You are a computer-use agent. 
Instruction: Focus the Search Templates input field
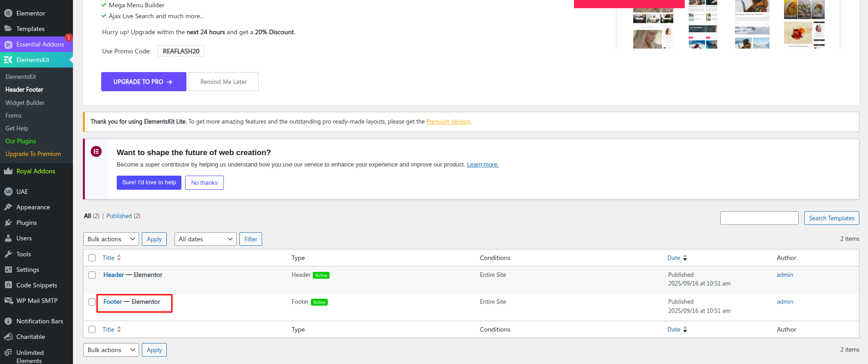[759, 218]
